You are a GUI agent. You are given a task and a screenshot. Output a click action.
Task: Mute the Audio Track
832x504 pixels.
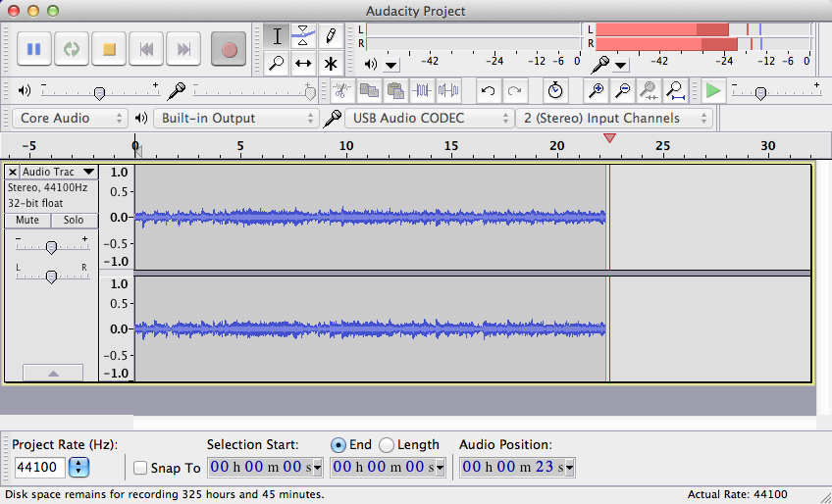27,220
